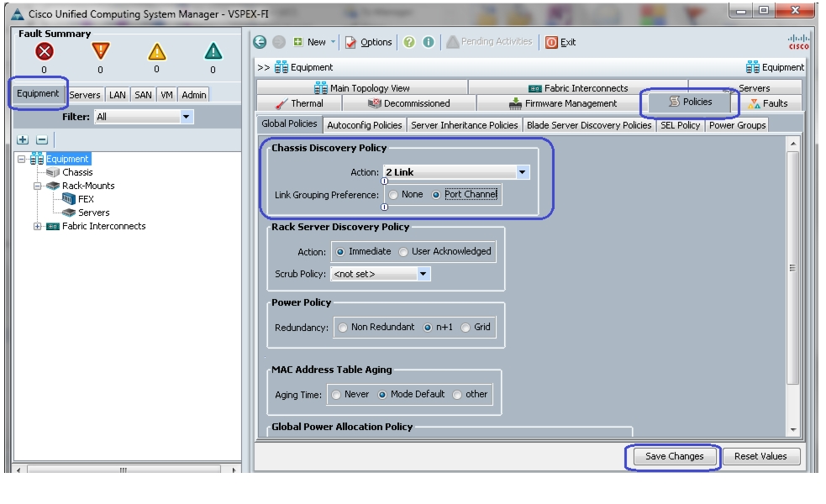Click the minor faults yellow triangle icon
Image resolution: width=826 pixels, height=504 pixels.
(156, 51)
